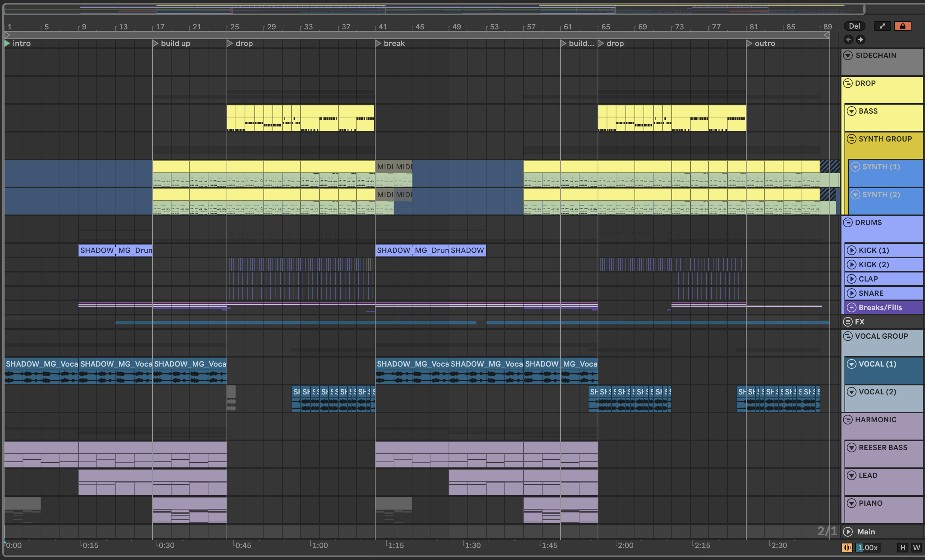The image size is (925, 560).
Task: Unfold the SNARE track
Action: pyautogui.click(x=851, y=293)
